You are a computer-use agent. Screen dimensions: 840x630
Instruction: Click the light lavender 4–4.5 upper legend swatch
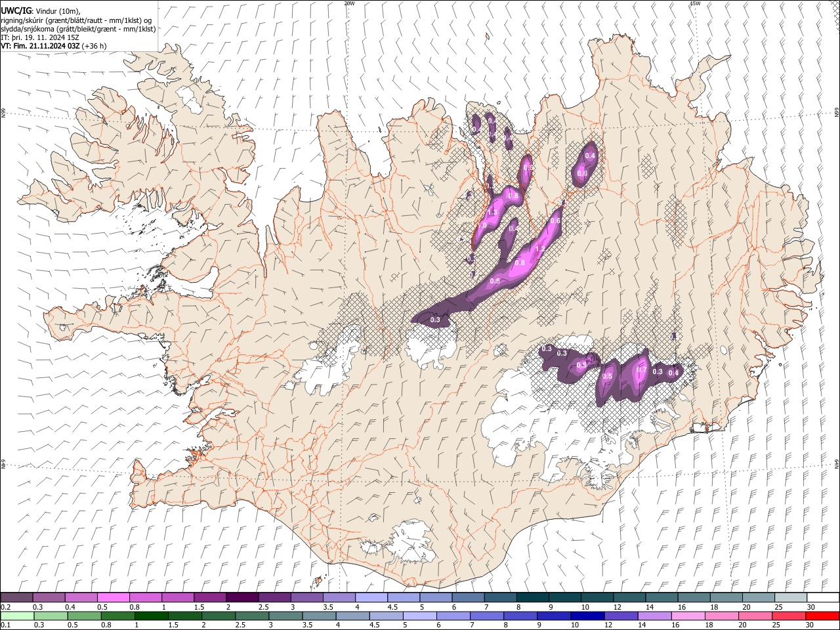click(371, 597)
